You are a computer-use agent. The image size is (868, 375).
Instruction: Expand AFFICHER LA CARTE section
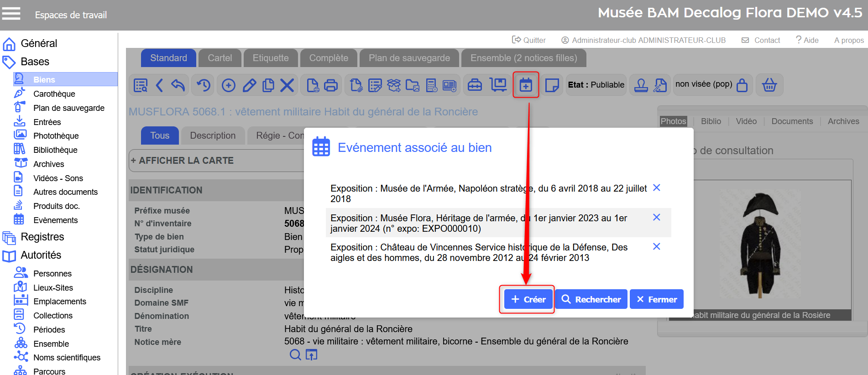tap(182, 161)
